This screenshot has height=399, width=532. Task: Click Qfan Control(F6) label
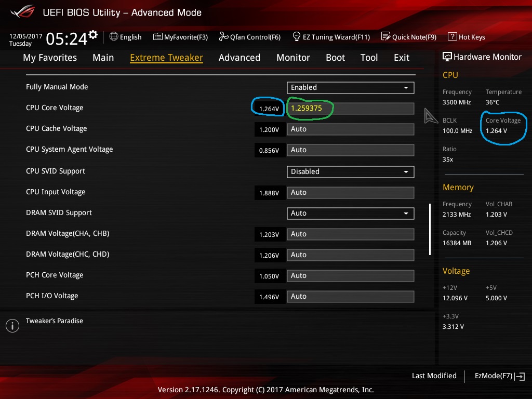tap(256, 37)
